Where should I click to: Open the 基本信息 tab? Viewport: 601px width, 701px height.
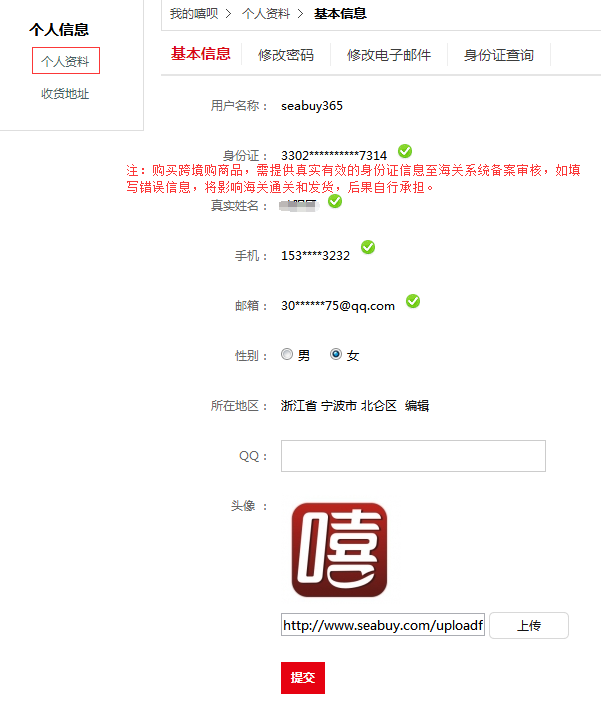201,54
